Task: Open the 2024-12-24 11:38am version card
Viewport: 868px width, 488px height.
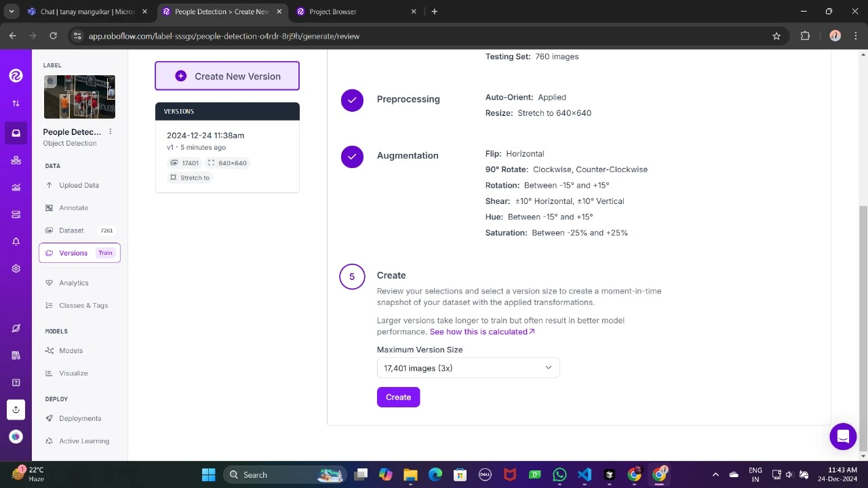Action: pos(227,157)
